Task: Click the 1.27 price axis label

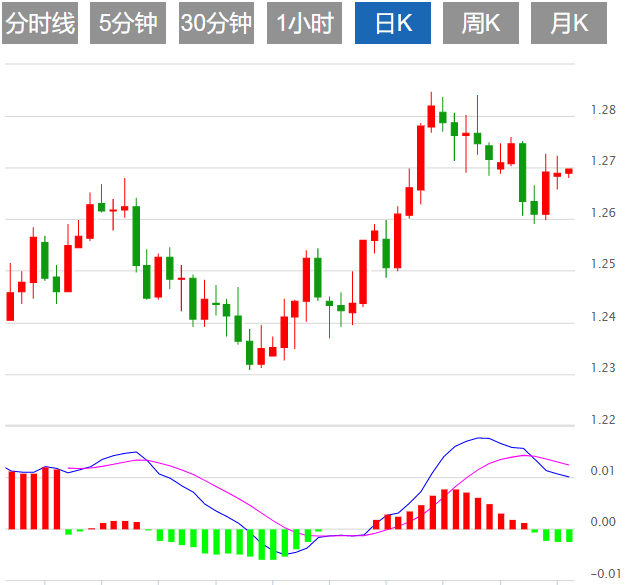Action: pyautogui.click(x=603, y=161)
